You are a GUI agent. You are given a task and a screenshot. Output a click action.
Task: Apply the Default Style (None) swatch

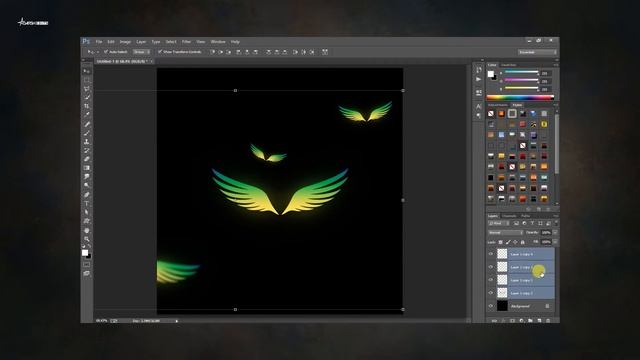pyautogui.click(x=491, y=114)
